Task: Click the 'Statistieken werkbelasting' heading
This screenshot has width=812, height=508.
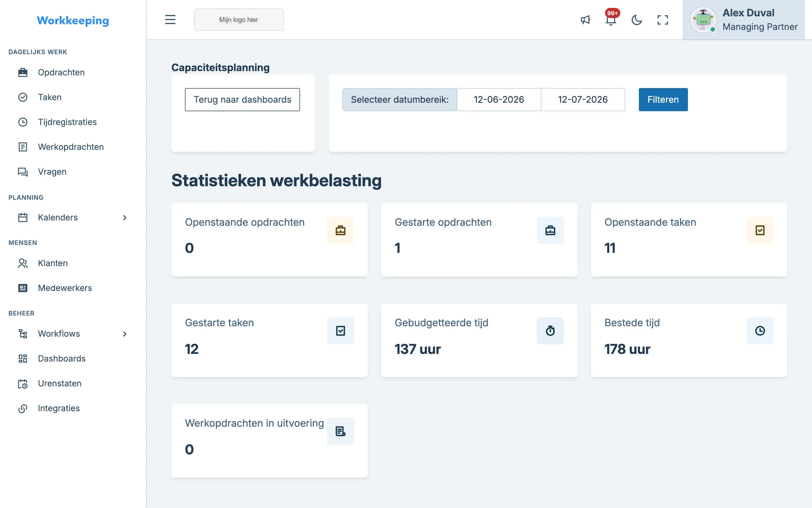Action: point(276,180)
